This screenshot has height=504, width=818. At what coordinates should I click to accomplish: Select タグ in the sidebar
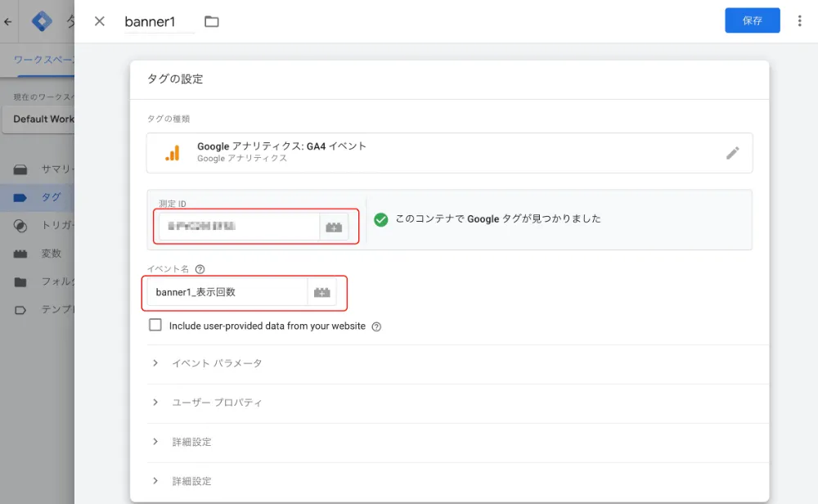point(37,197)
